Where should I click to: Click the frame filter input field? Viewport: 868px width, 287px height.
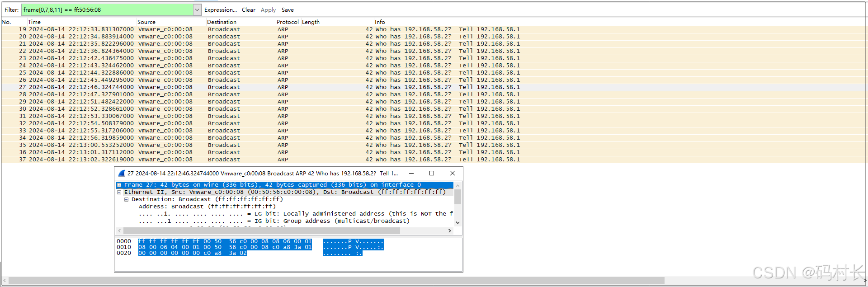tap(108, 9)
